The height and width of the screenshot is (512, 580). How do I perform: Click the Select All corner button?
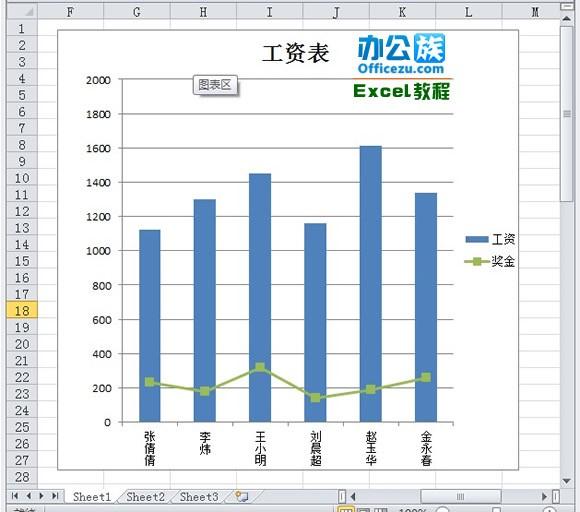(22, 12)
